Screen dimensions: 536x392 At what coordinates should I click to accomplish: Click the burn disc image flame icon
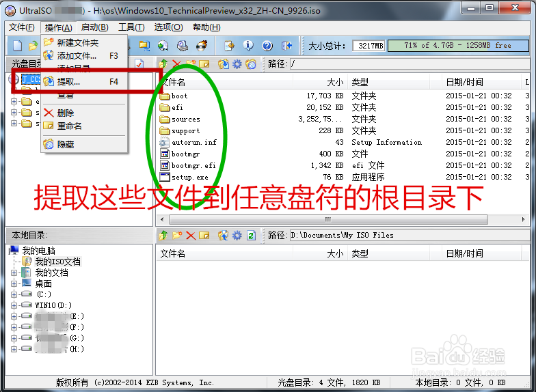(202, 45)
